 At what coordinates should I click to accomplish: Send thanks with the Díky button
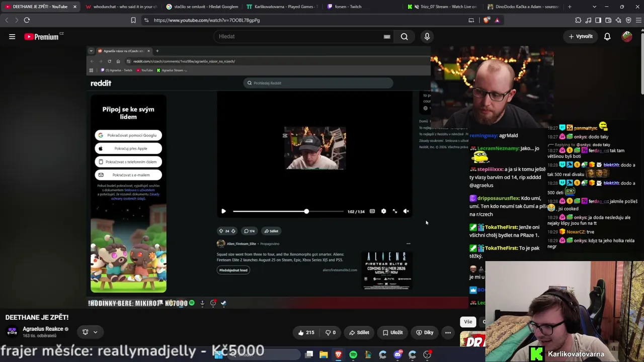point(425,332)
